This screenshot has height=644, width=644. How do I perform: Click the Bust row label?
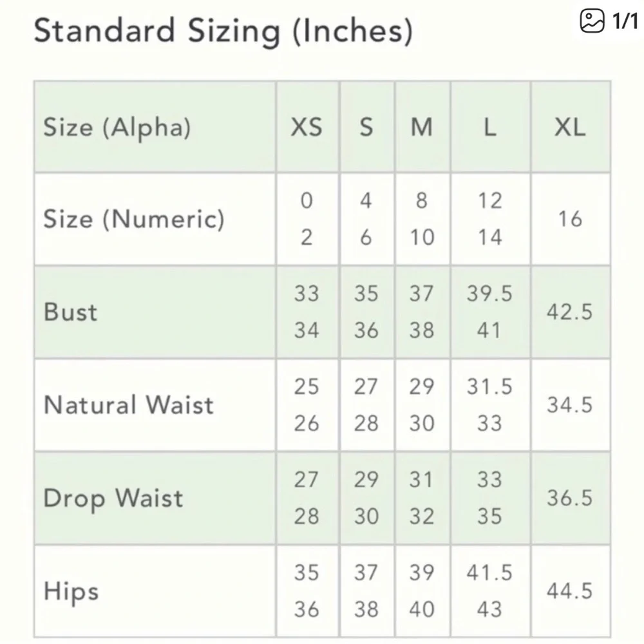coord(70,312)
